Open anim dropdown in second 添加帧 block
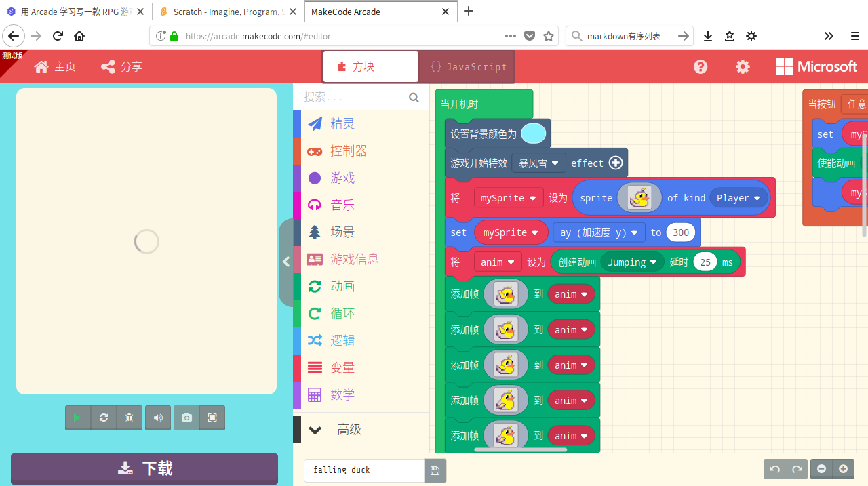 click(x=572, y=330)
